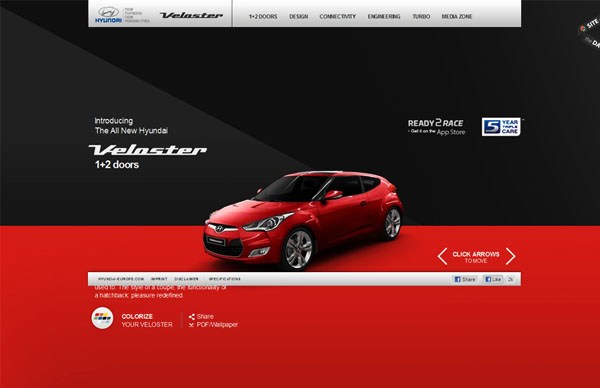Click the Hyundai logo in header
Image resolution: width=600 pixels, height=388 pixels.
tap(109, 15)
